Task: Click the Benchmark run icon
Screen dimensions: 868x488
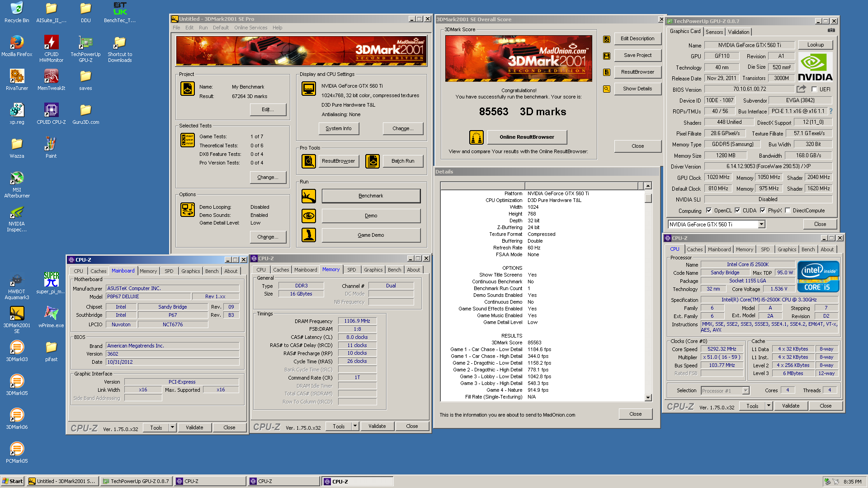Action: (x=309, y=196)
